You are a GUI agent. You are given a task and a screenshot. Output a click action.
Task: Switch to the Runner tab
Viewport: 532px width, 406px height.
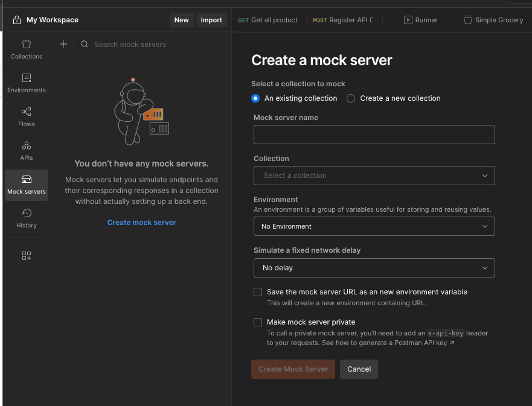[420, 20]
